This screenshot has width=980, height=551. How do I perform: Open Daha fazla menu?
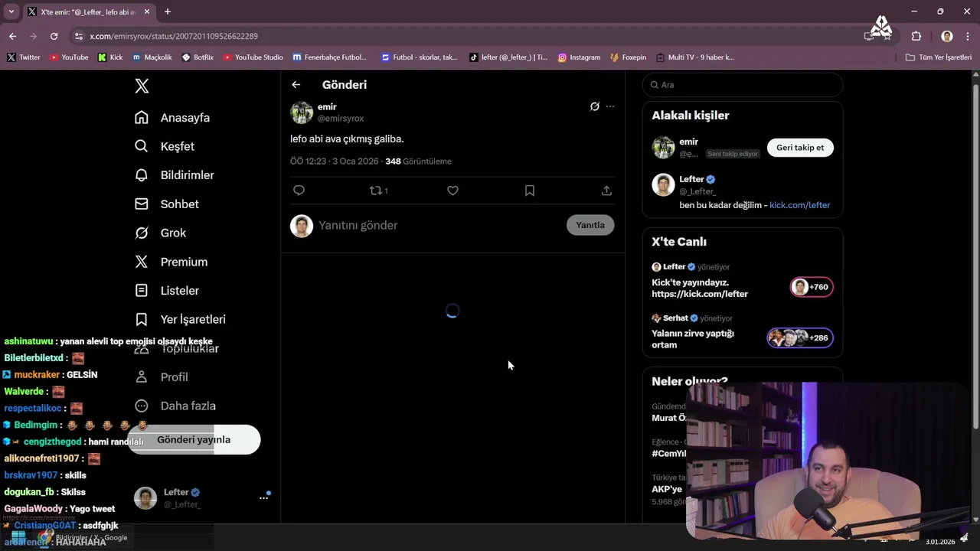[175, 406]
